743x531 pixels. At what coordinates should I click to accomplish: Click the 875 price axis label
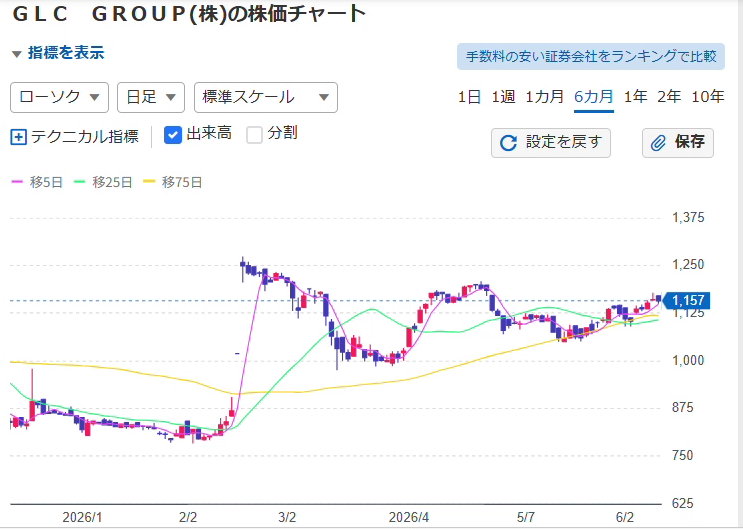pos(682,407)
